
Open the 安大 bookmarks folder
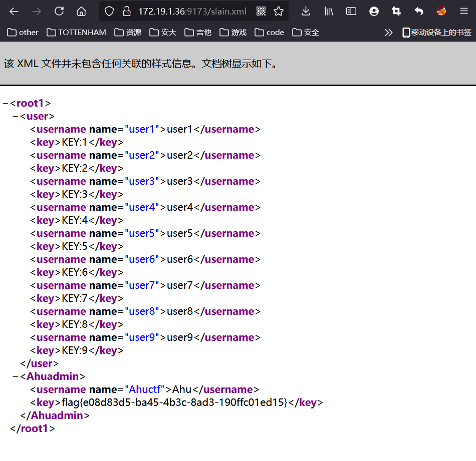click(163, 33)
